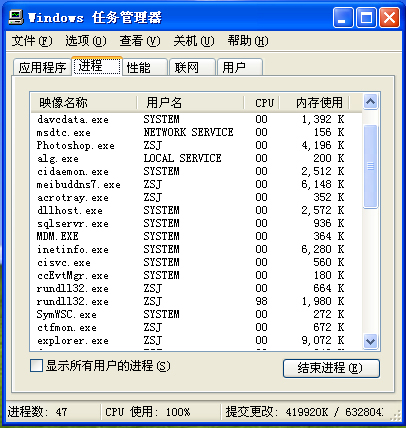Maximize the Task Manager window
This screenshot has height=428, width=406.
(x=366, y=18)
